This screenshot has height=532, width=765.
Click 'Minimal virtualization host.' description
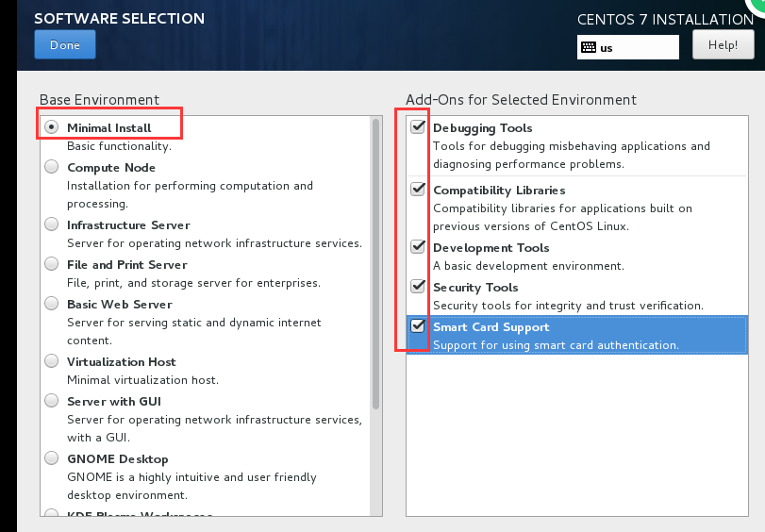click(143, 380)
